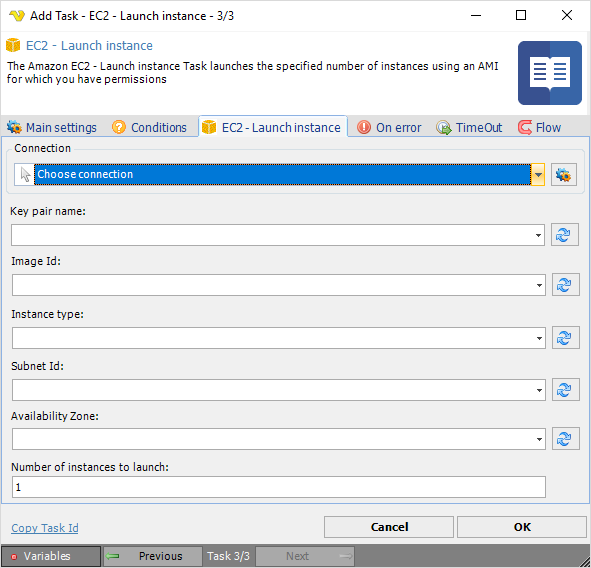Expand the Choose connection dropdown

[x=538, y=175]
